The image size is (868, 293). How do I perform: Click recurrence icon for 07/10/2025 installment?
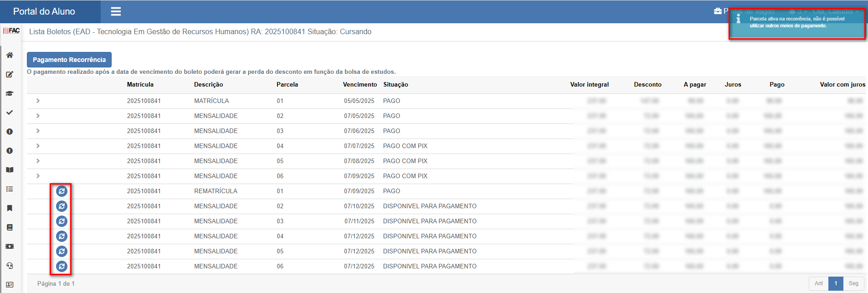point(62,206)
